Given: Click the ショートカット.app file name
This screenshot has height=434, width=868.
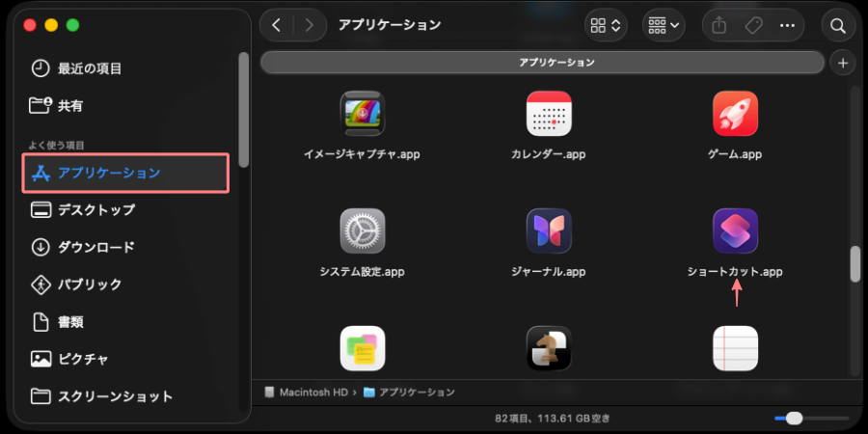Looking at the screenshot, I should pyautogui.click(x=735, y=272).
